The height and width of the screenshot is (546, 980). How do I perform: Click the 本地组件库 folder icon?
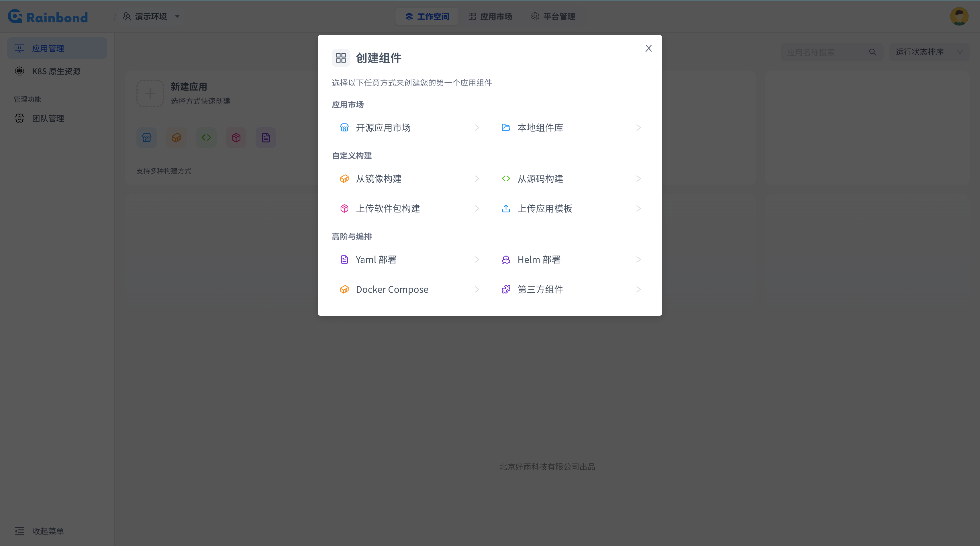[x=506, y=128]
